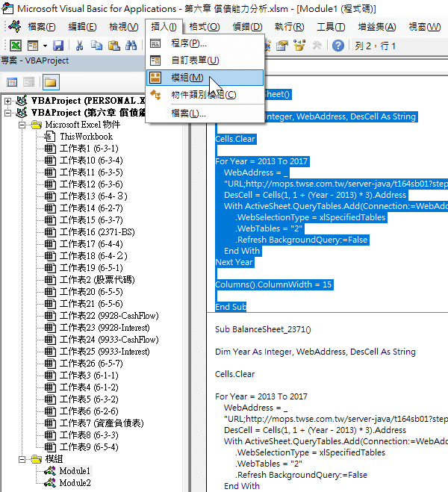Click the Paste clipboard icon
Viewport: 448px width, 492px height.
(114, 46)
